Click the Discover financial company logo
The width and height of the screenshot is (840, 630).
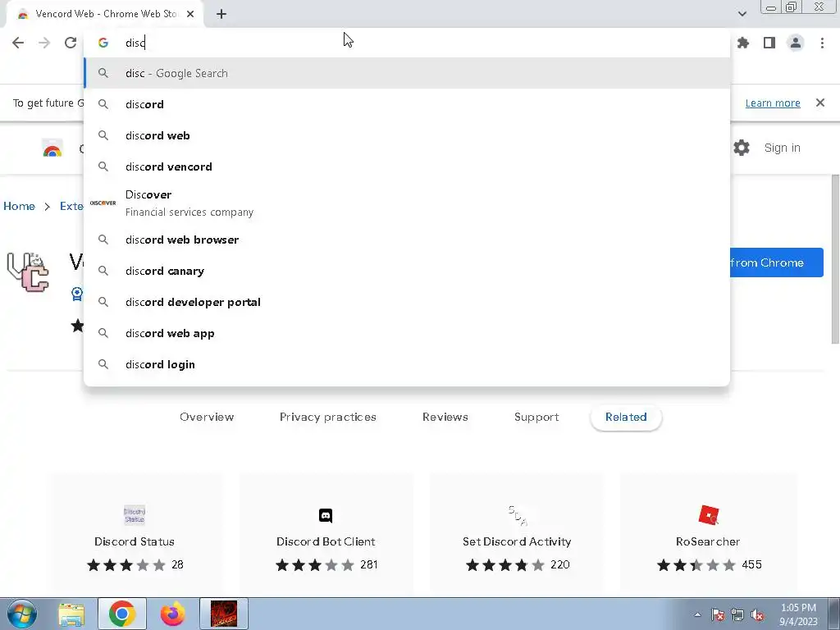(x=103, y=203)
